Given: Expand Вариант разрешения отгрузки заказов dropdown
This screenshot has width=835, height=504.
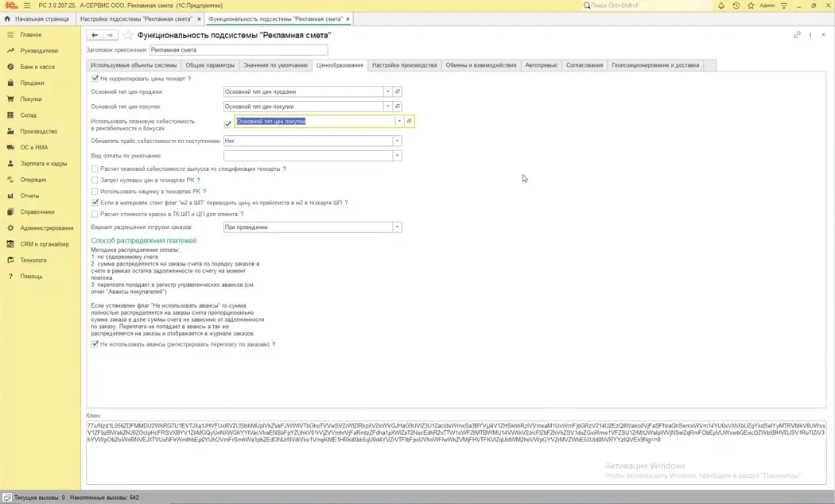Looking at the screenshot, I should (x=397, y=227).
